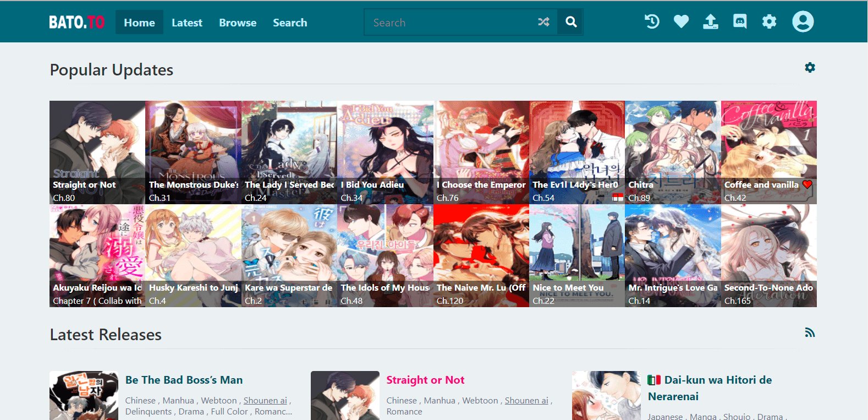Open Ch.2 of Kare wa Superstar
The height and width of the screenshot is (420, 868).
click(x=254, y=301)
